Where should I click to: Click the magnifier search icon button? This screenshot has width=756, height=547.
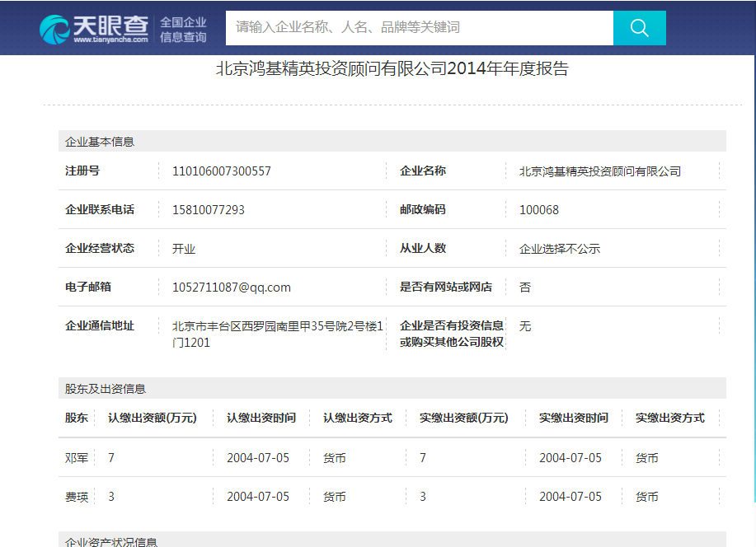point(639,28)
